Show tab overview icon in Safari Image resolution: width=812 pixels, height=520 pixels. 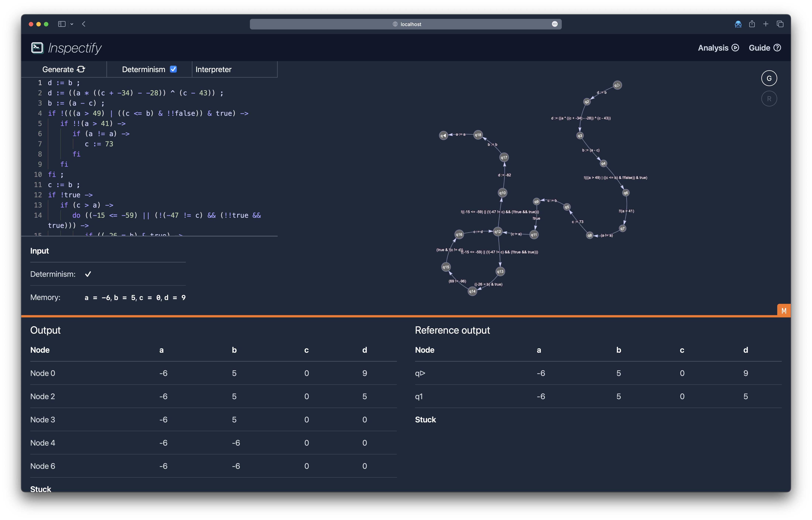tap(780, 24)
